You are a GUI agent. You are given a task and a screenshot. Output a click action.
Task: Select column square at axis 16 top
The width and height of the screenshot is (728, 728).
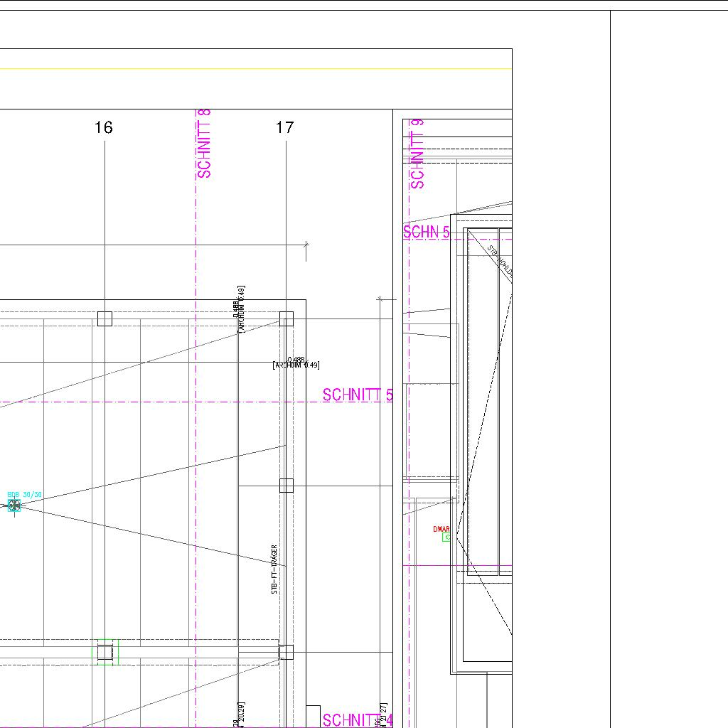[105, 318]
